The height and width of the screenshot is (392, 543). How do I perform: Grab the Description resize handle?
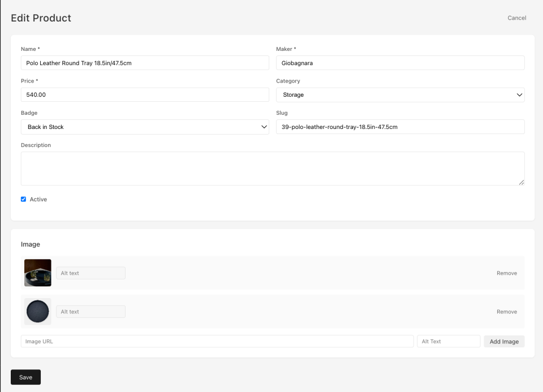(522, 183)
